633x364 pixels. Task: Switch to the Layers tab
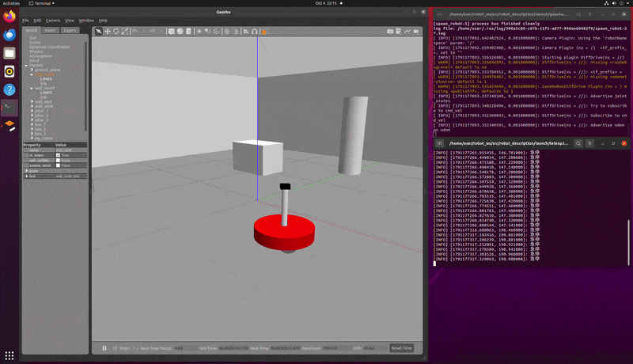tap(70, 30)
